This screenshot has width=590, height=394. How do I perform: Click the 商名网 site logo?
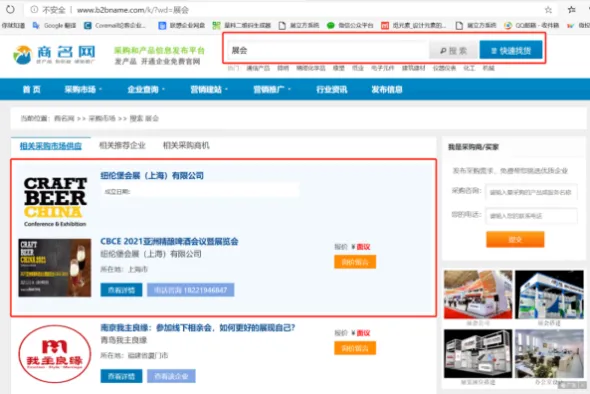(x=54, y=55)
